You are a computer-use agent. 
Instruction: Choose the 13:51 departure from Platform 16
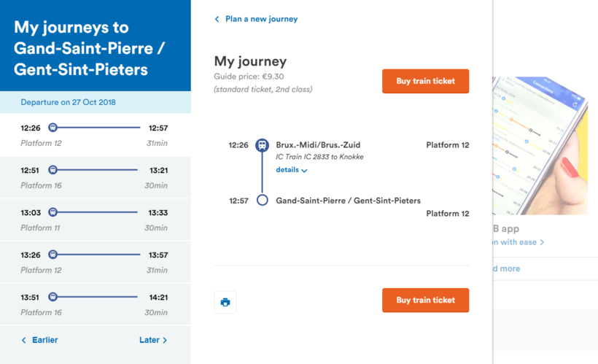click(x=95, y=304)
